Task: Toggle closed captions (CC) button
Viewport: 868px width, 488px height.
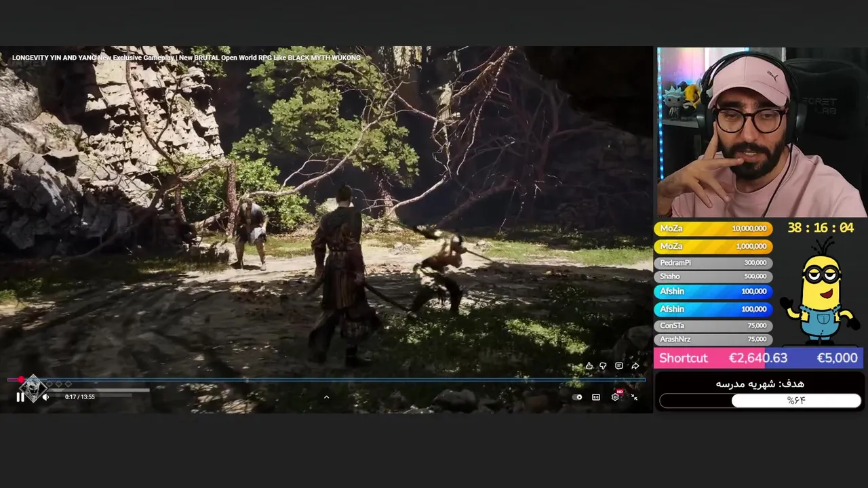Action: tap(596, 397)
